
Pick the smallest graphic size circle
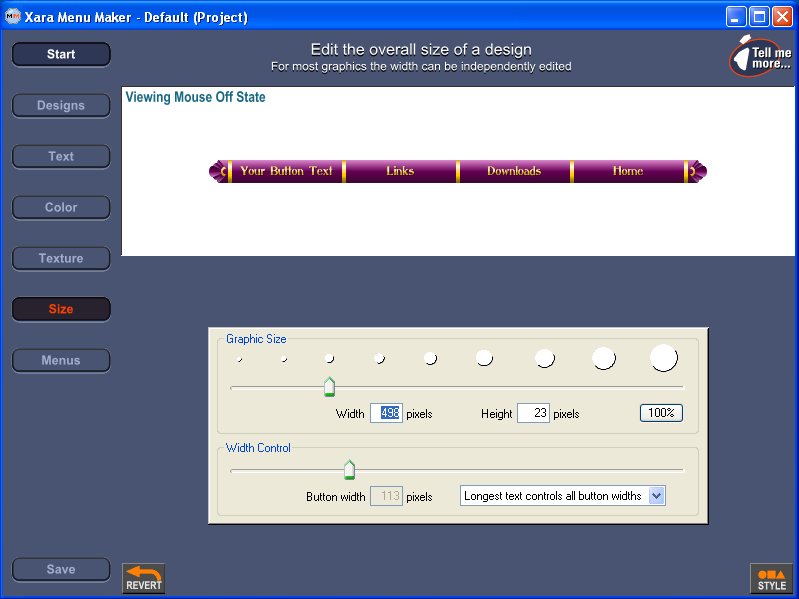coord(239,360)
